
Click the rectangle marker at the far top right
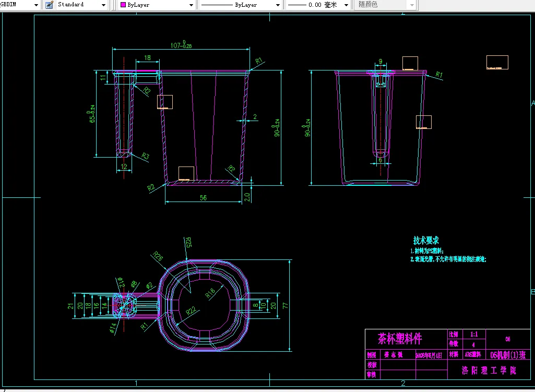[x=497, y=63]
